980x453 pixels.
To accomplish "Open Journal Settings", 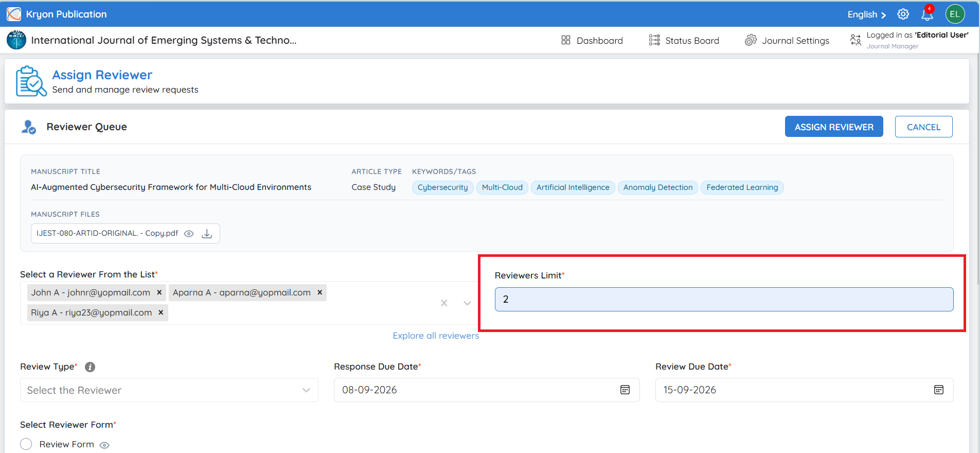I will pyautogui.click(x=787, y=40).
